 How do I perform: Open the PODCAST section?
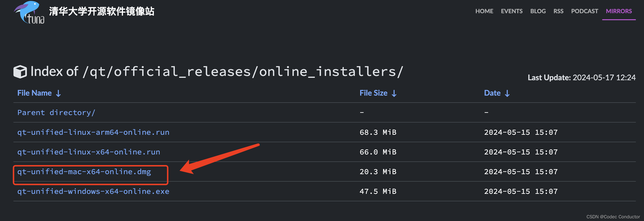(585, 11)
